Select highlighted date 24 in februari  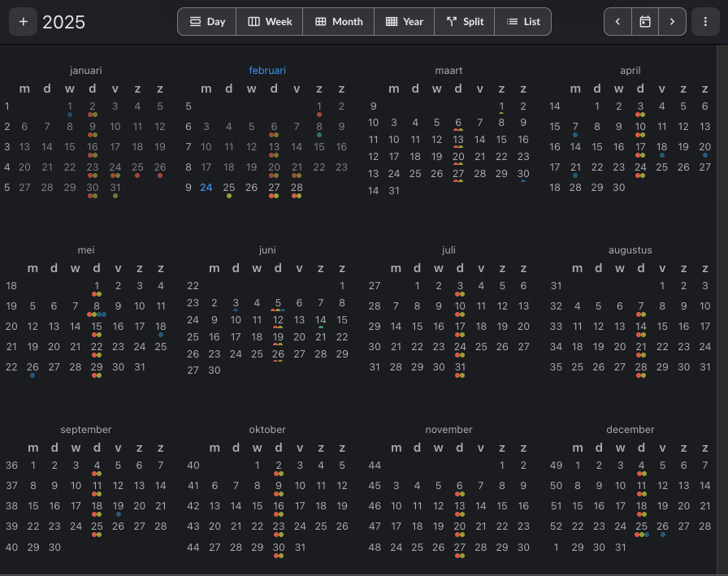pos(206,188)
